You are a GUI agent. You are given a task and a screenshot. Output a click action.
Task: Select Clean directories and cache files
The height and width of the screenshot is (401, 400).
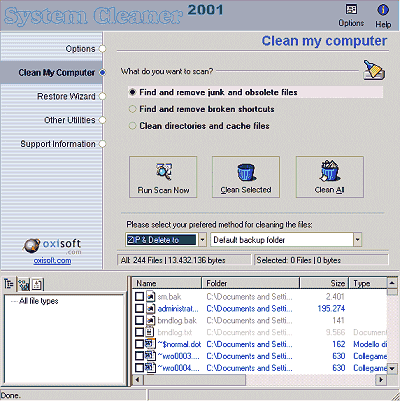click(x=132, y=126)
